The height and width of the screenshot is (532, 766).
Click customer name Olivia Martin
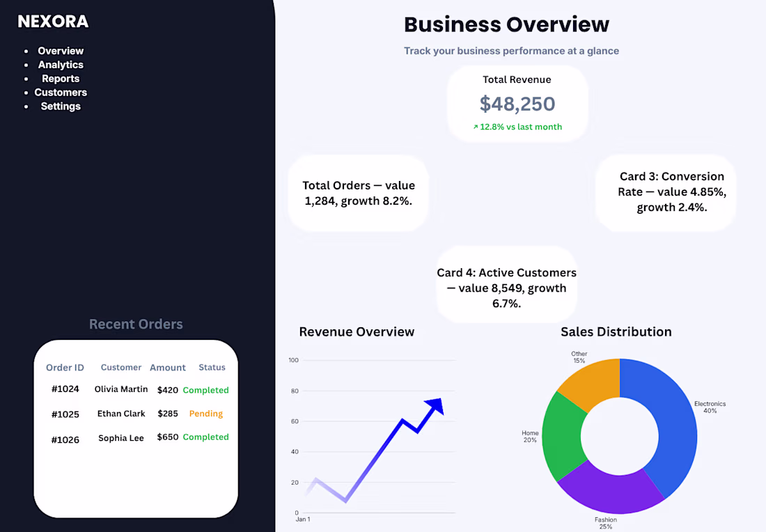click(x=121, y=389)
